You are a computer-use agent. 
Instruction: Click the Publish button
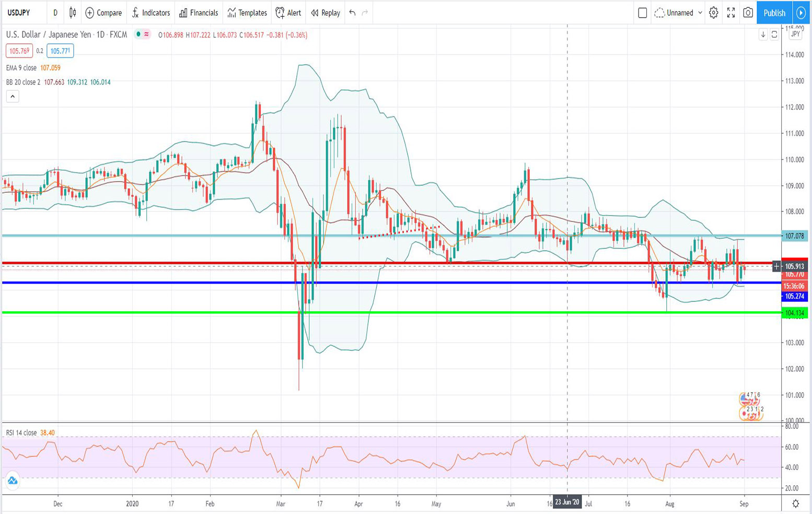[x=774, y=13]
